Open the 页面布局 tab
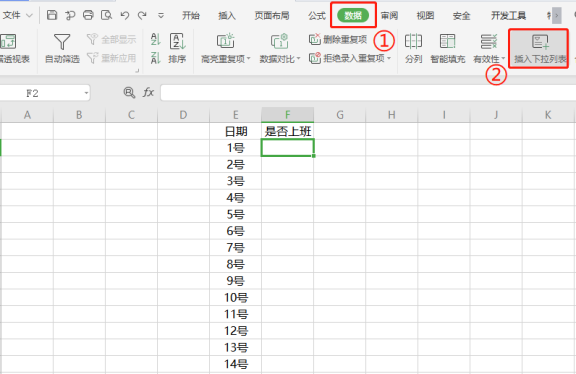This screenshot has width=576, height=374. pyautogui.click(x=272, y=15)
